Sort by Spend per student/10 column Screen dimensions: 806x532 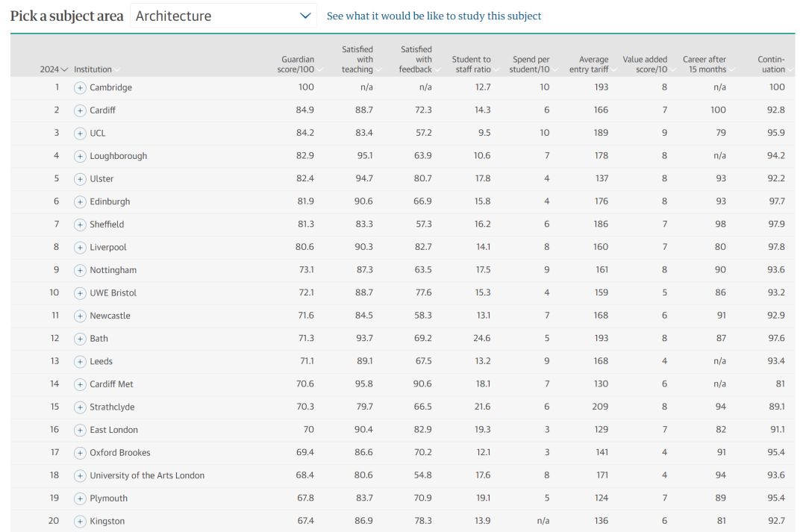pos(533,64)
